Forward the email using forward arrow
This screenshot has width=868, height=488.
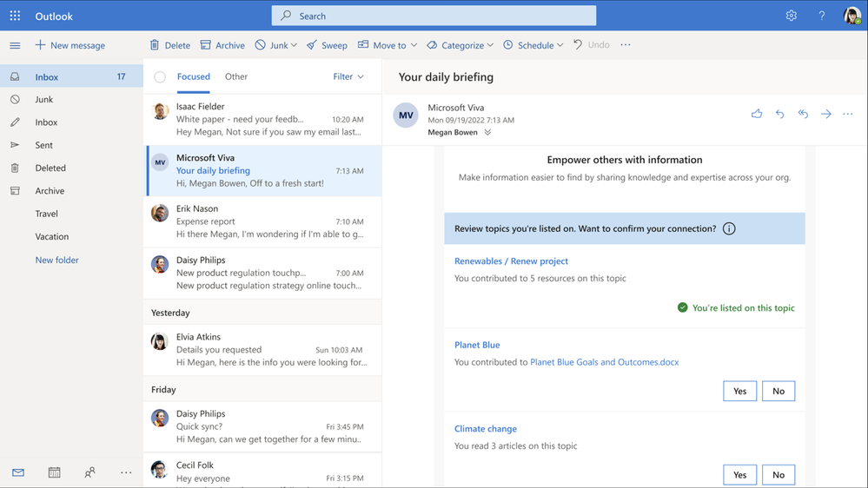pyautogui.click(x=825, y=114)
